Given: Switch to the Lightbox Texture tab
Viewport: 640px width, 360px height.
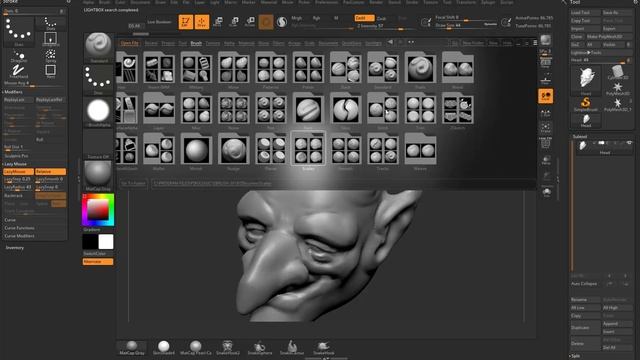Looking at the screenshot, I should coord(213,43).
